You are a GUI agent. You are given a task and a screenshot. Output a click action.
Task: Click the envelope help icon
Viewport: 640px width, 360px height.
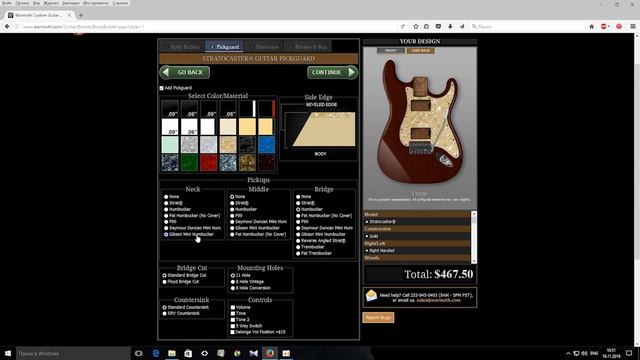click(x=371, y=295)
